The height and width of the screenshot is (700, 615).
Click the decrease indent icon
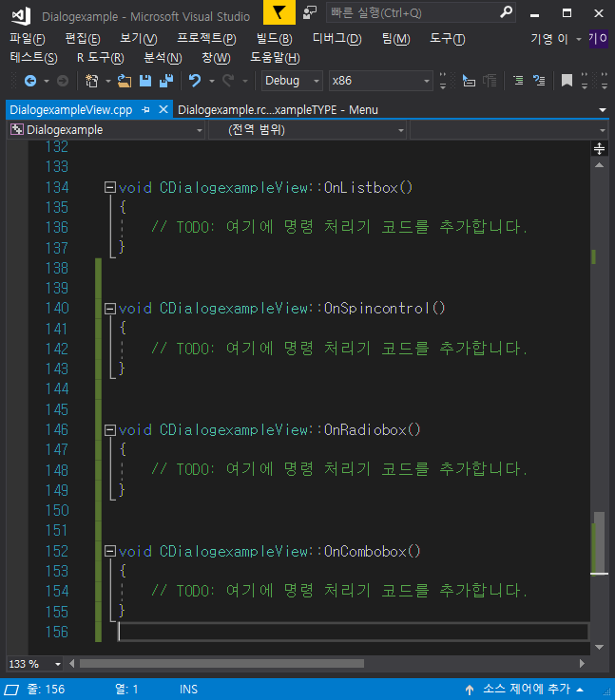coord(518,81)
